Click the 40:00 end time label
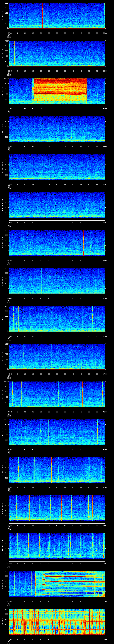This screenshot has width=114, height=644. click(105, 109)
